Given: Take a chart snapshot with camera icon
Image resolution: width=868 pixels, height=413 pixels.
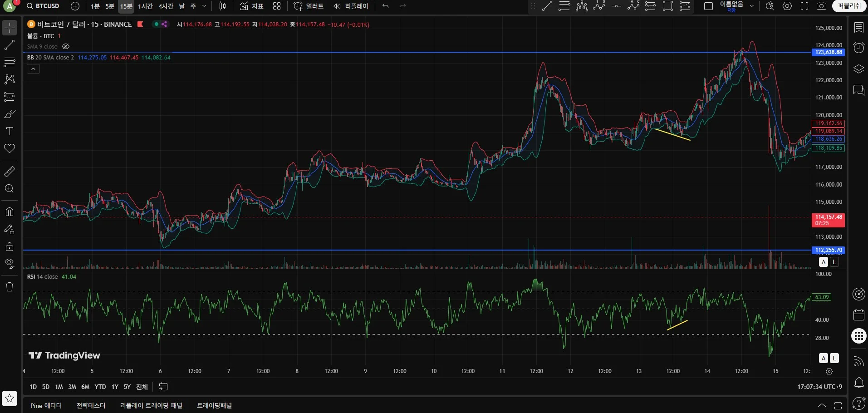Looking at the screenshot, I should pyautogui.click(x=821, y=6).
